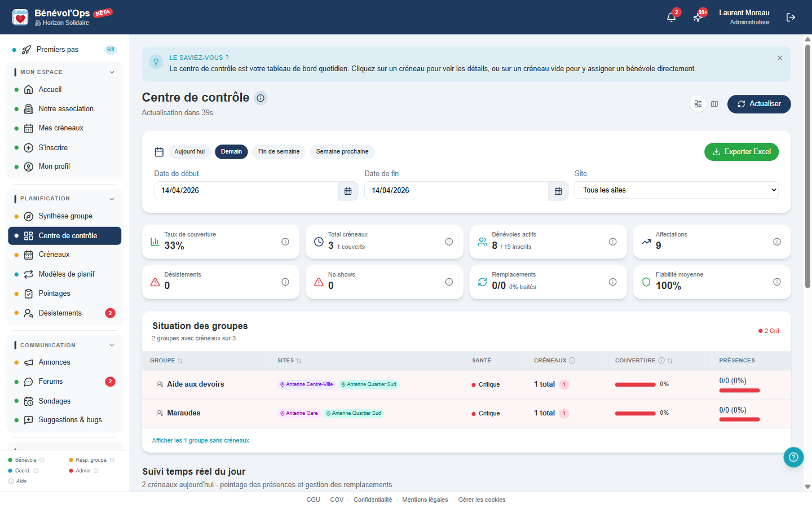
Task: Open Synthèse groupe in sidebar
Action: pyautogui.click(x=64, y=216)
